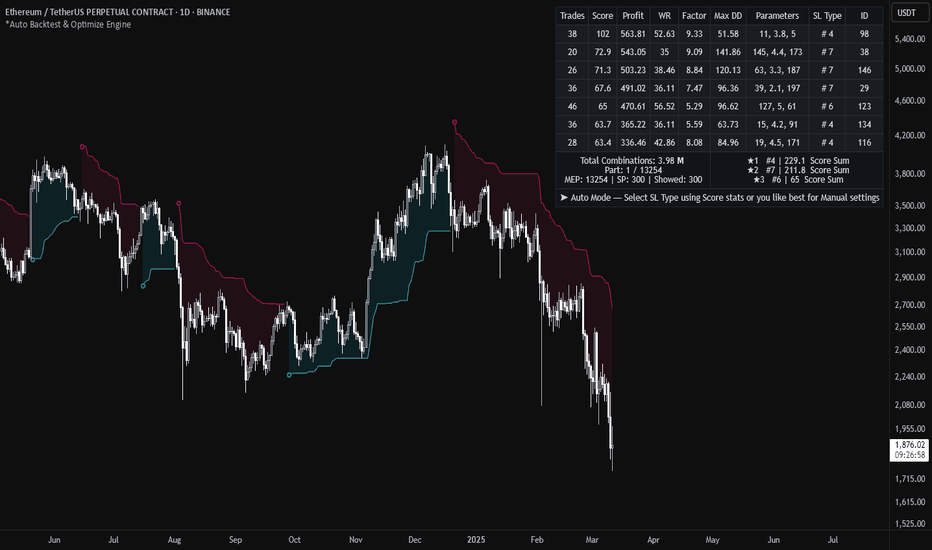Click the current price label 1,876.02
Image resolution: width=932 pixels, height=550 pixels.
coord(909,445)
